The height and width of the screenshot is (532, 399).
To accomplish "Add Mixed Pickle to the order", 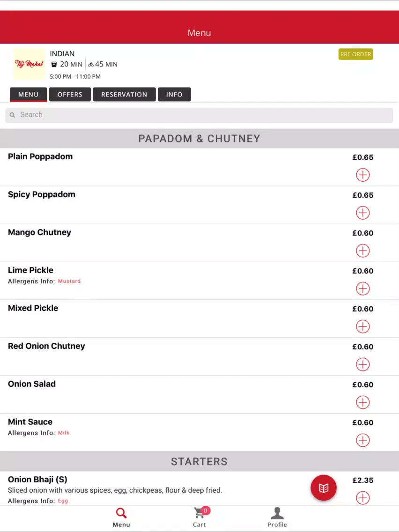I will (362, 327).
